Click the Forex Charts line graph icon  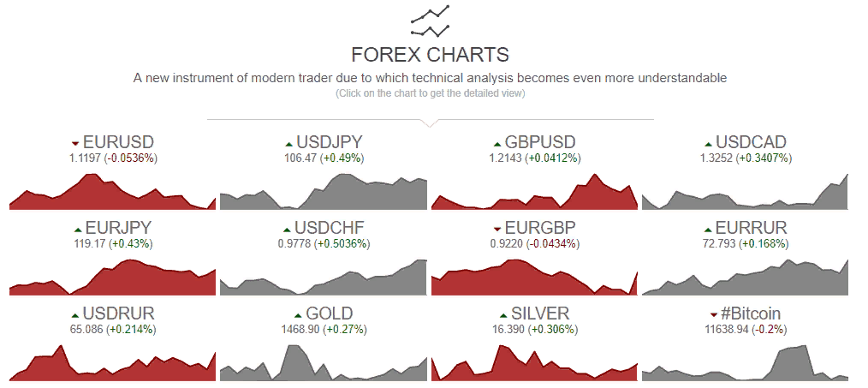click(x=430, y=21)
